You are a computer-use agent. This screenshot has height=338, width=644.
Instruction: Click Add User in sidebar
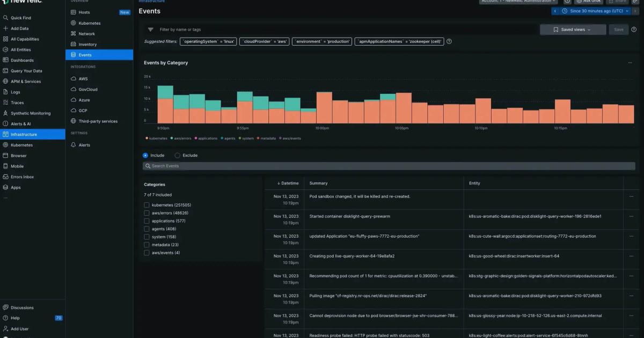click(19, 329)
